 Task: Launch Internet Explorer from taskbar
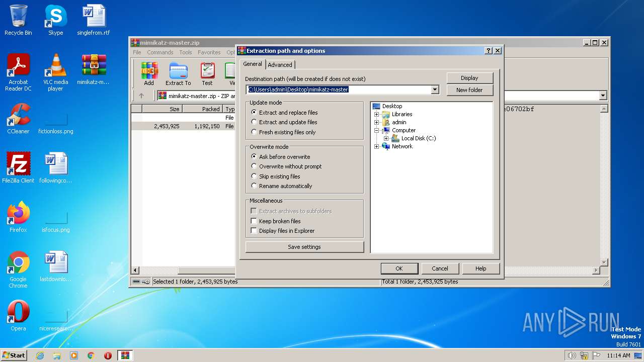[x=40, y=355]
